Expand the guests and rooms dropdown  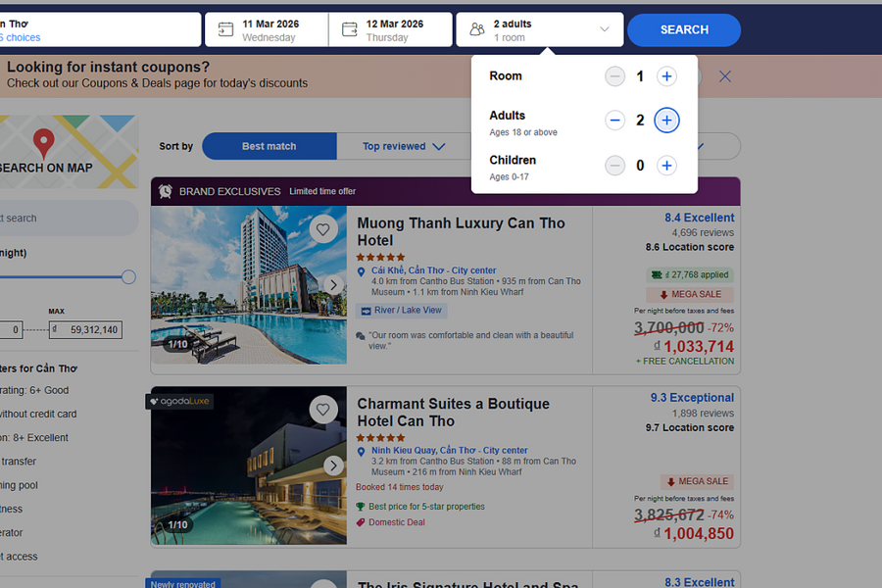point(539,29)
